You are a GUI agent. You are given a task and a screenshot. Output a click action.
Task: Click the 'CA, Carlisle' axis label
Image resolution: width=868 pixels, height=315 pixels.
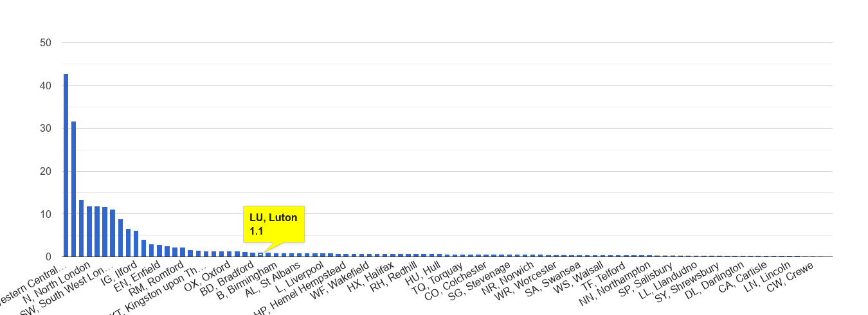click(743, 276)
